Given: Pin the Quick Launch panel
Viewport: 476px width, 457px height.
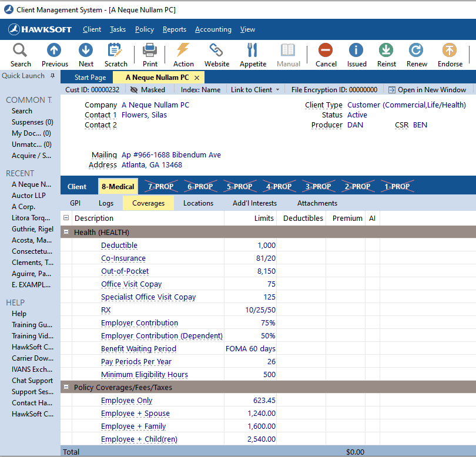Looking at the screenshot, I should pyautogui.click(x=52, y=76).
